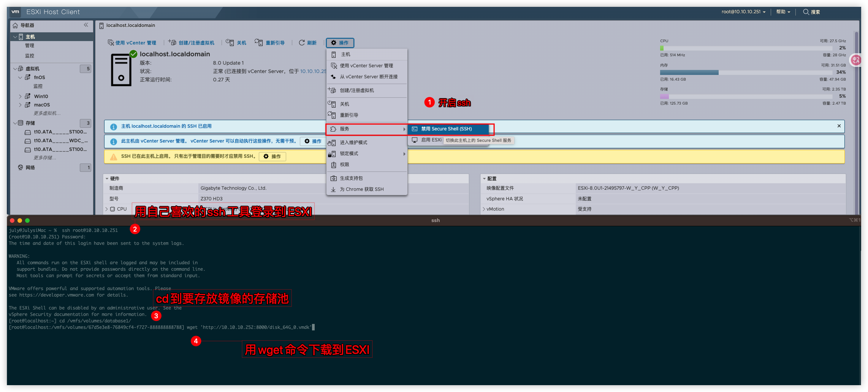Select 从 vCenter Server 断开连接 menu item
Viewport: 868px width, 392px height.
[x=367, y=77]
